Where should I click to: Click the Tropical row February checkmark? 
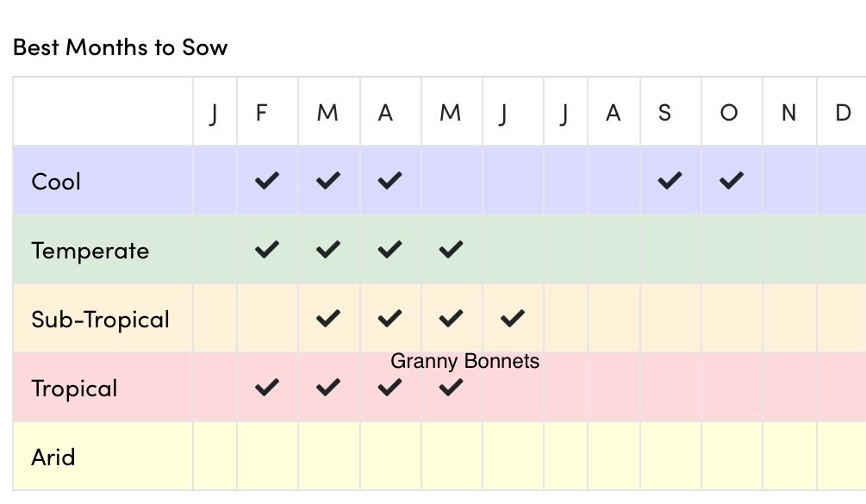pos(267,388)
